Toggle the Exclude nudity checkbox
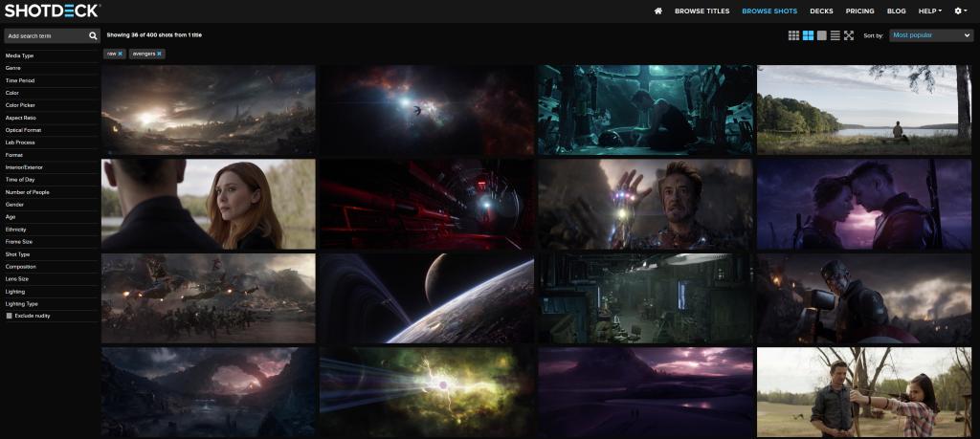The image size is (980, 439). tap(9, 316)
